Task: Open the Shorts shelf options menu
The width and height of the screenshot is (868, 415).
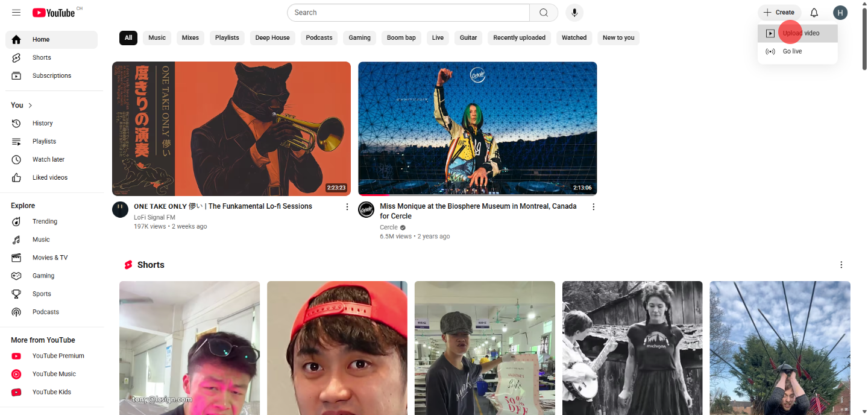Action: [841, 265]
